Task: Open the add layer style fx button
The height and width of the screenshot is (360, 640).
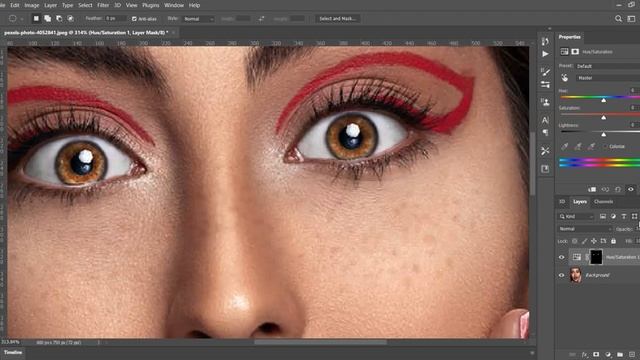Action: click(x=584, y=355)
